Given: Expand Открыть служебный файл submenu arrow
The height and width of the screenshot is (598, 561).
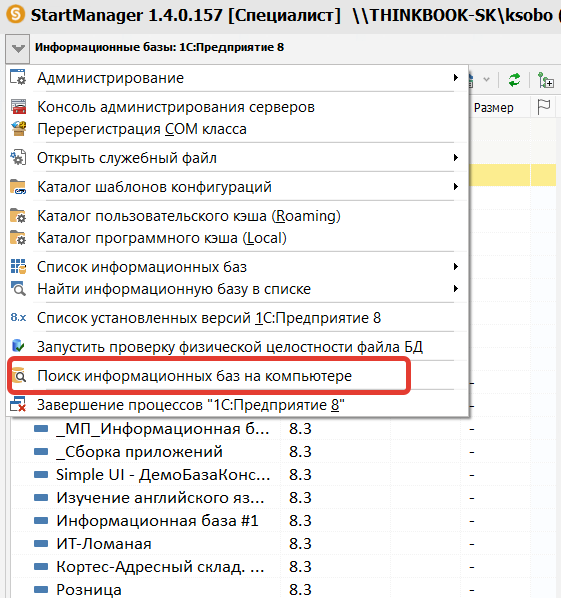Looking at the screenshot, I should point(456,158).
